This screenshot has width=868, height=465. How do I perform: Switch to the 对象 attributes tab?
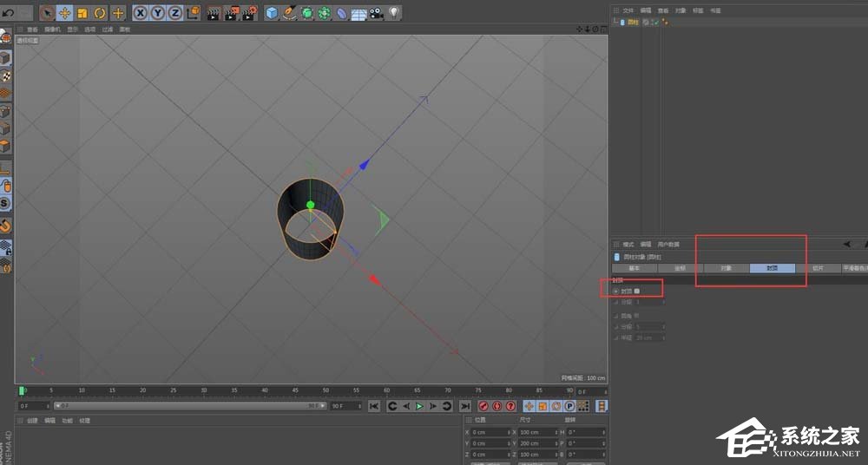[x=726, y=269]
